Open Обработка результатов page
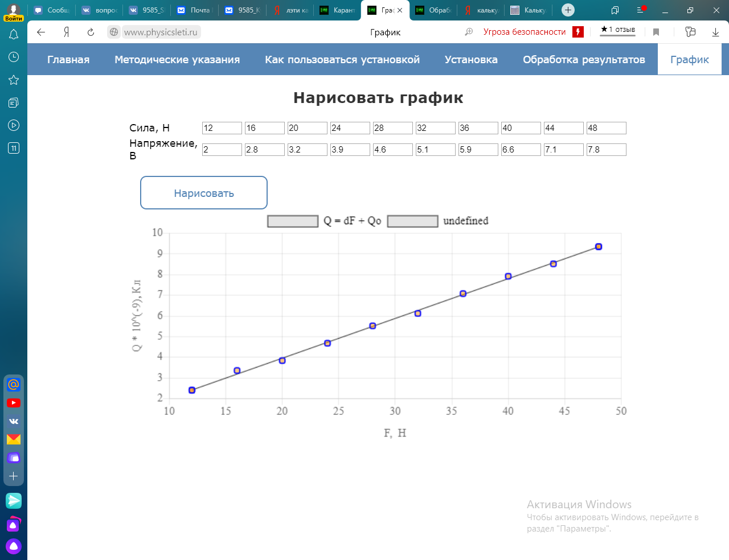This screenshot has width=729, height=560. [584, 59]
